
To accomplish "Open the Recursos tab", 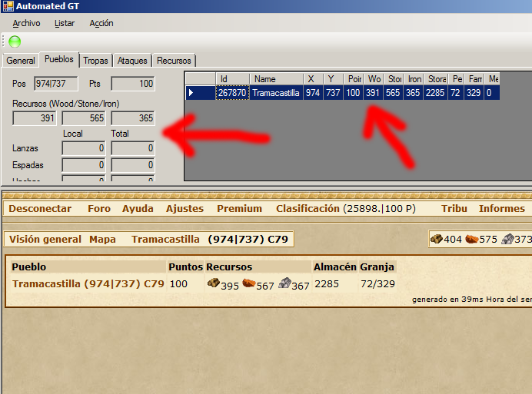I will point(174,61).
